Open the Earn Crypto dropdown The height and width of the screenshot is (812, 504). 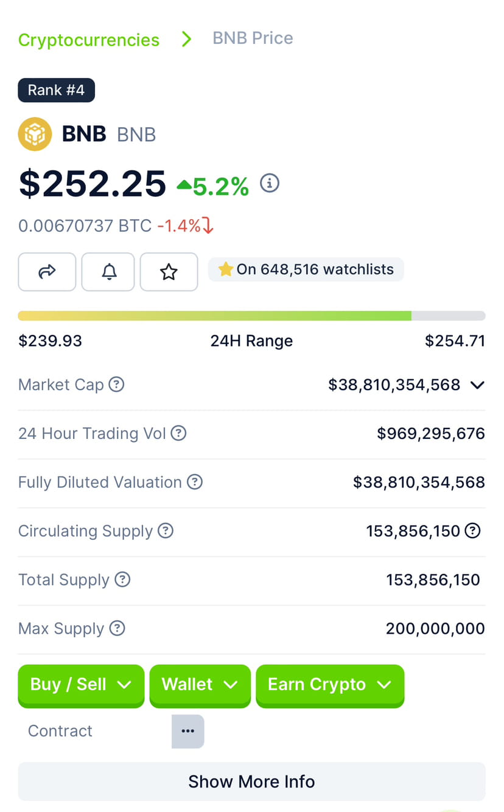[x=329, y=685]
